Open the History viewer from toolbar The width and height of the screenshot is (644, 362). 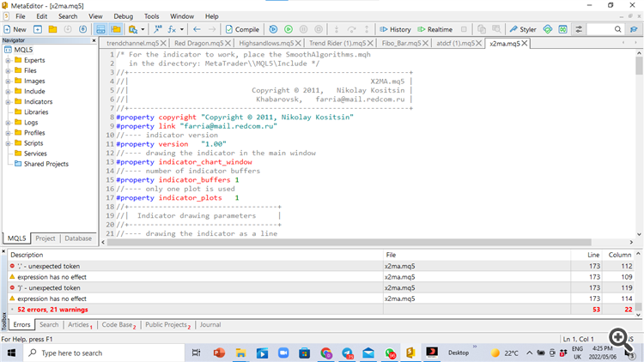point(396,29)
